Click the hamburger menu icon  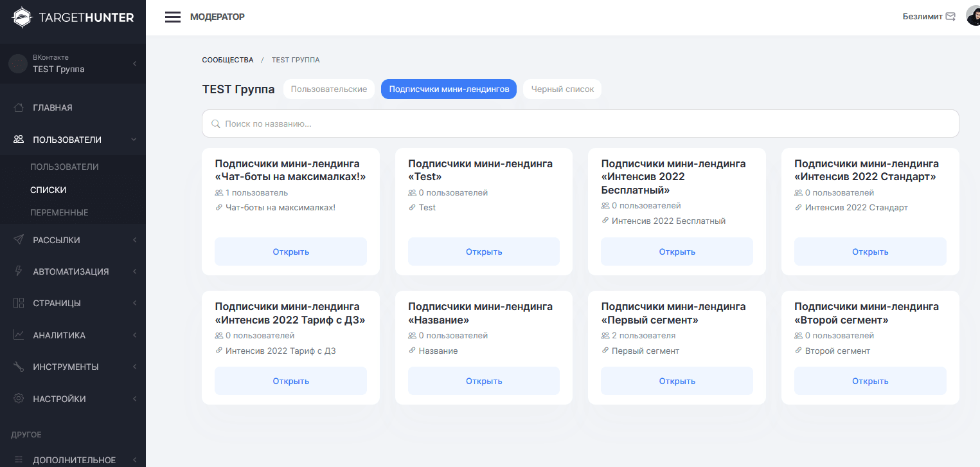[x=173, y=17]
